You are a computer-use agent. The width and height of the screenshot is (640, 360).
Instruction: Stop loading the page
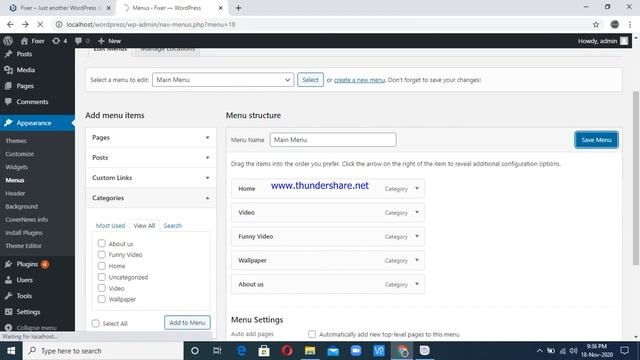(x=40, y=24)
